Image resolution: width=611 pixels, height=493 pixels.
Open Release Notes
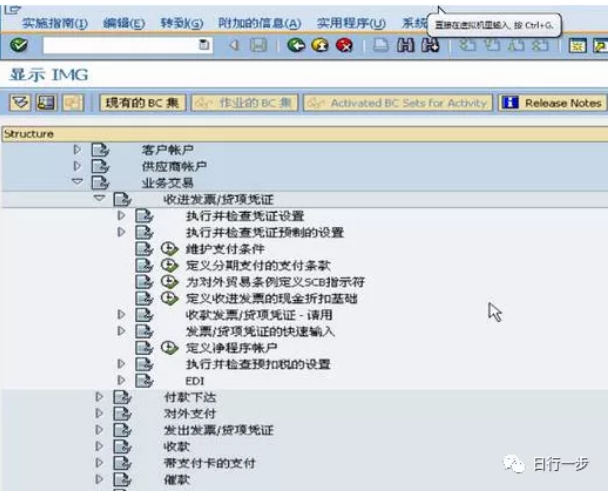coord(552,103)
